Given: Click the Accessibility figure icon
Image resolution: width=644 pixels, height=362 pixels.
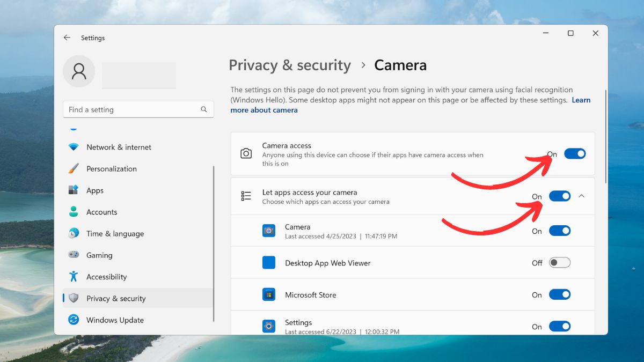Looking at the screenshot, I should coord(74,277).
